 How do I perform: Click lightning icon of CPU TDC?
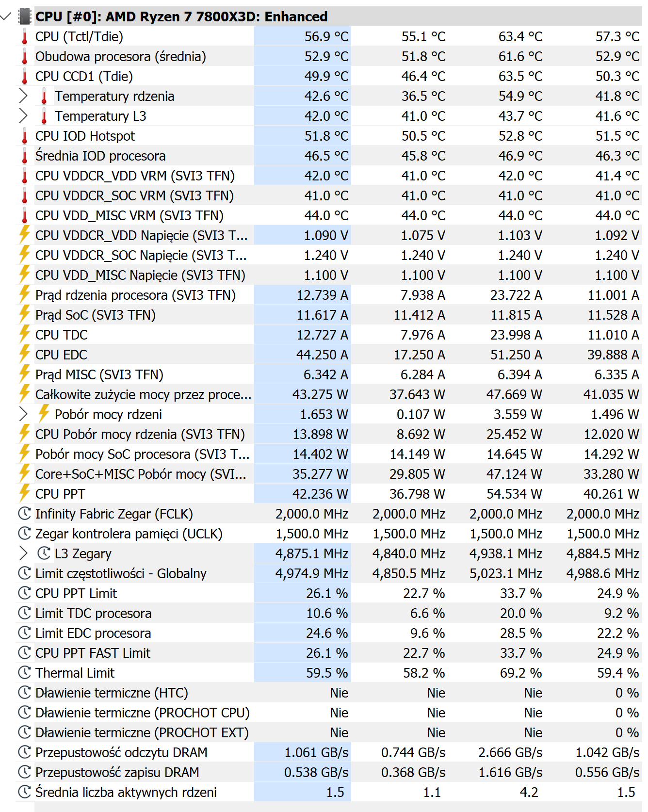[x=25, y=334]
